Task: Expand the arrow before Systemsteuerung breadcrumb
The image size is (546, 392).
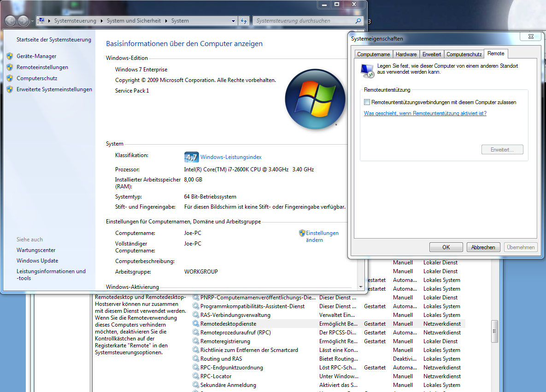Action: pyautogui.click(x=49, y=21)
